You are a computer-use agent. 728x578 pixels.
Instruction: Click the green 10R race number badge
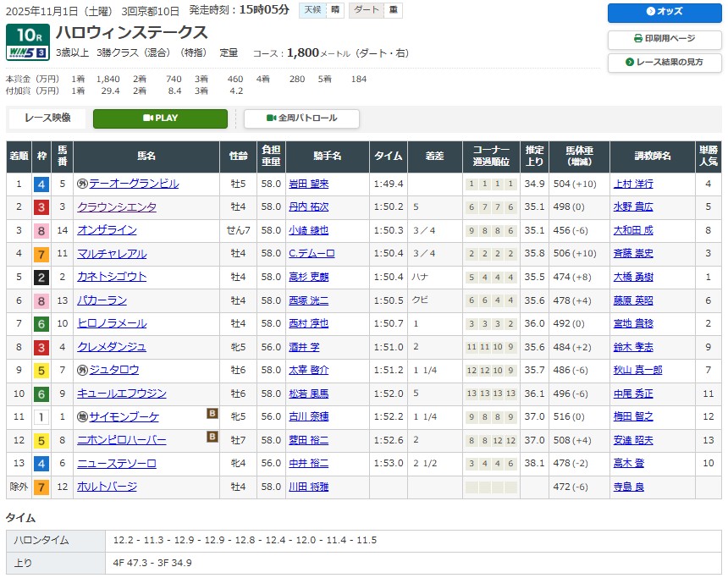click(x=27, y=36)
